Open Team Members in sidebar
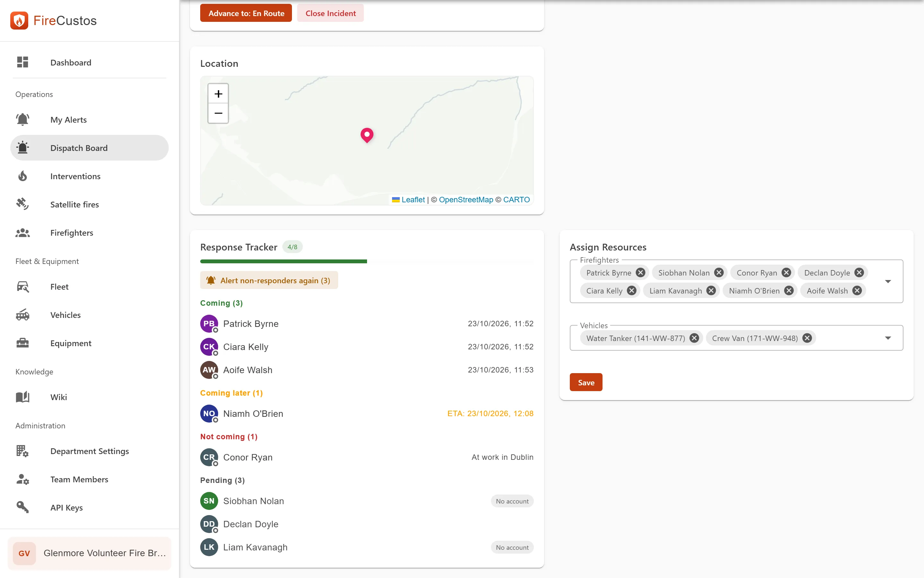This screenshot has height=578, width=924. [x=89, y=479]
